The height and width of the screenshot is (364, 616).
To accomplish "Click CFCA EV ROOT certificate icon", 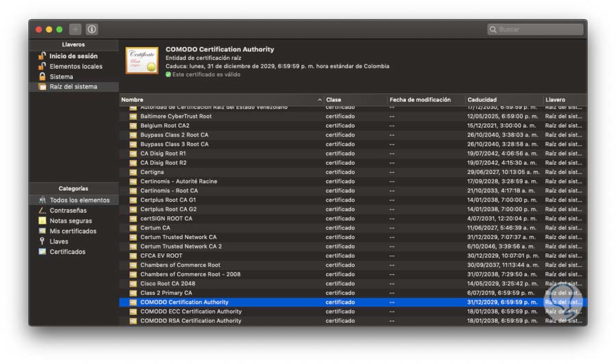I will (x=133, y=256).
